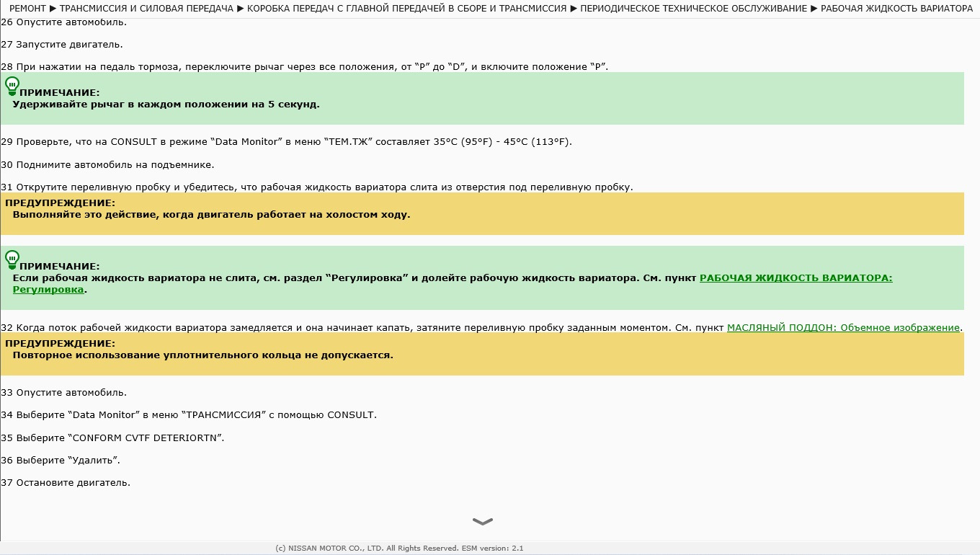The image size is (980, 555).
Task: Open the МАСЛЯНЫЙ ПОДДОН: Объемное изображение link
Action: [x=843, y=327]
